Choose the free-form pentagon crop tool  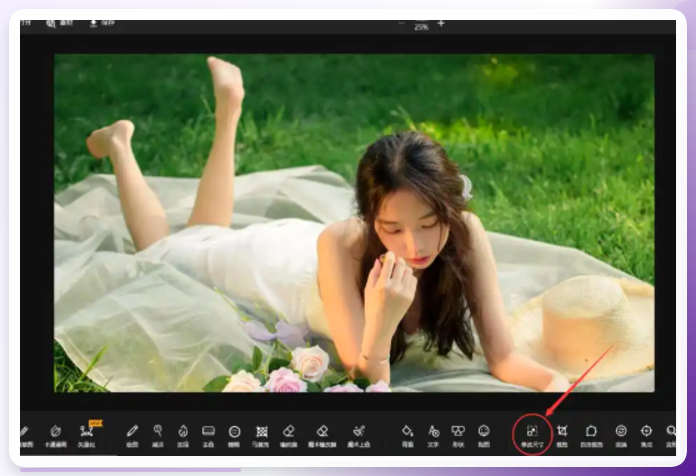pyautogui.click(x=591, y=436)
